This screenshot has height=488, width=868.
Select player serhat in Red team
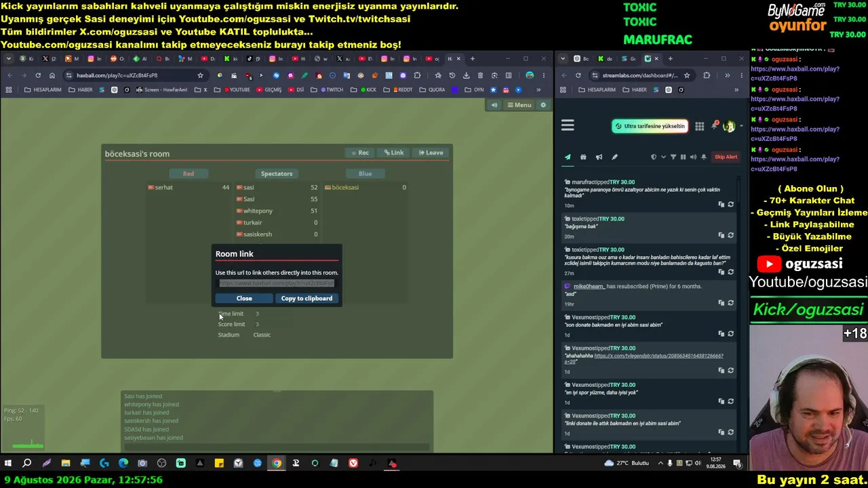pyautogui.click(x=189, y=187)
